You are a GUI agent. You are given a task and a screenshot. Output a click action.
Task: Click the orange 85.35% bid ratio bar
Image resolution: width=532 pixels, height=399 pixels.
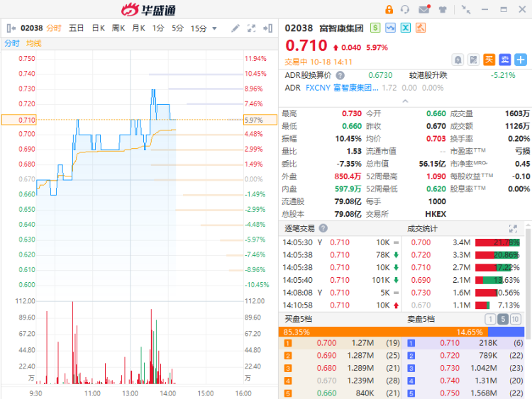click(x=383, y=332)
